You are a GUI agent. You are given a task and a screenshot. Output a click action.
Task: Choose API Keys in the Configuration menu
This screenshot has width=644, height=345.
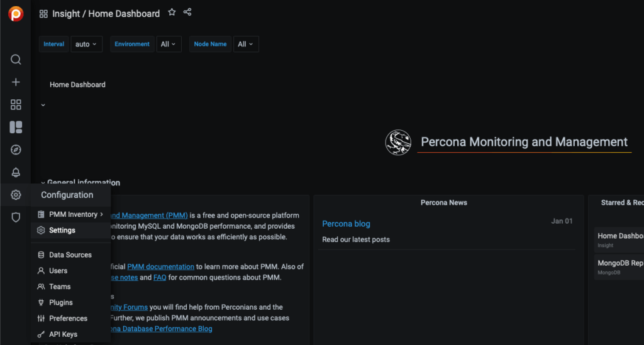63,334
